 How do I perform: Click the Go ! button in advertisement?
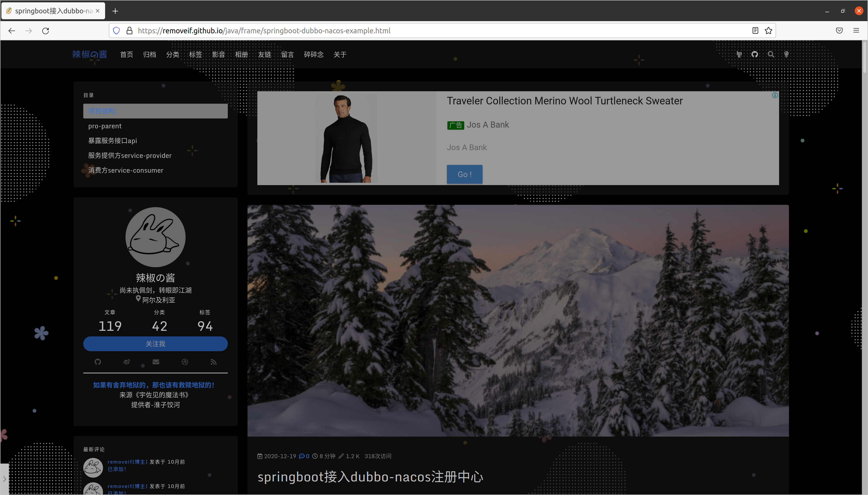tap(464, 174)
